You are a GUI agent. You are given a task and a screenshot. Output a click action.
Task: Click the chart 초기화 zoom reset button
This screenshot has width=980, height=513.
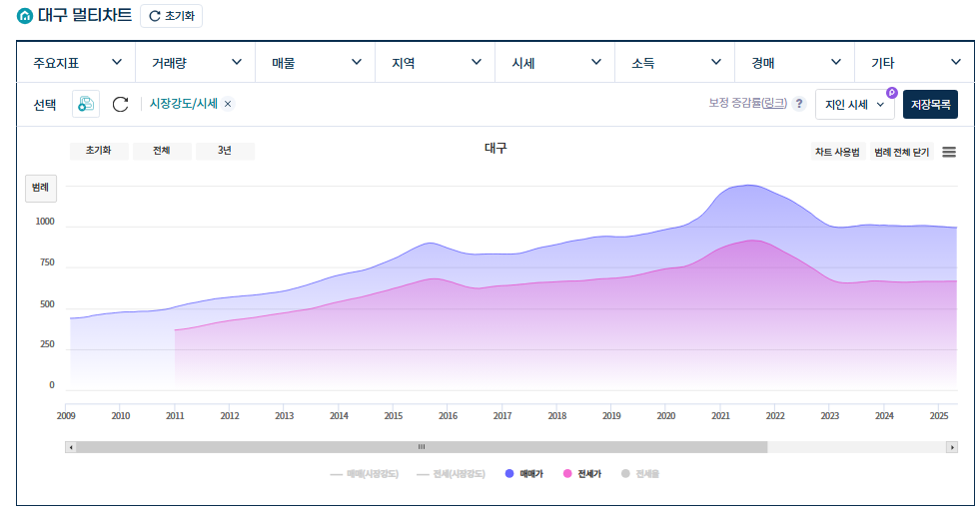click(x=99, y=151)
